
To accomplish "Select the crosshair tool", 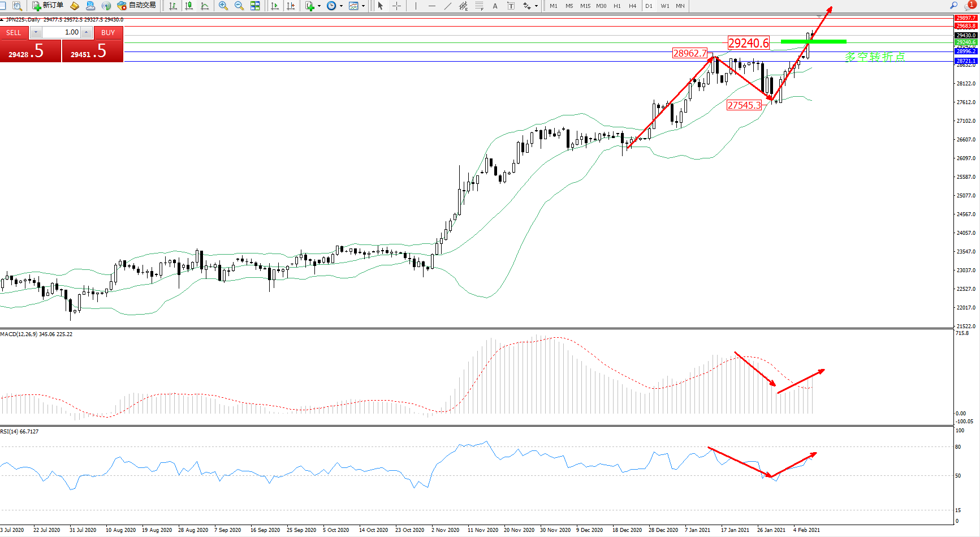I will point(397,6).
